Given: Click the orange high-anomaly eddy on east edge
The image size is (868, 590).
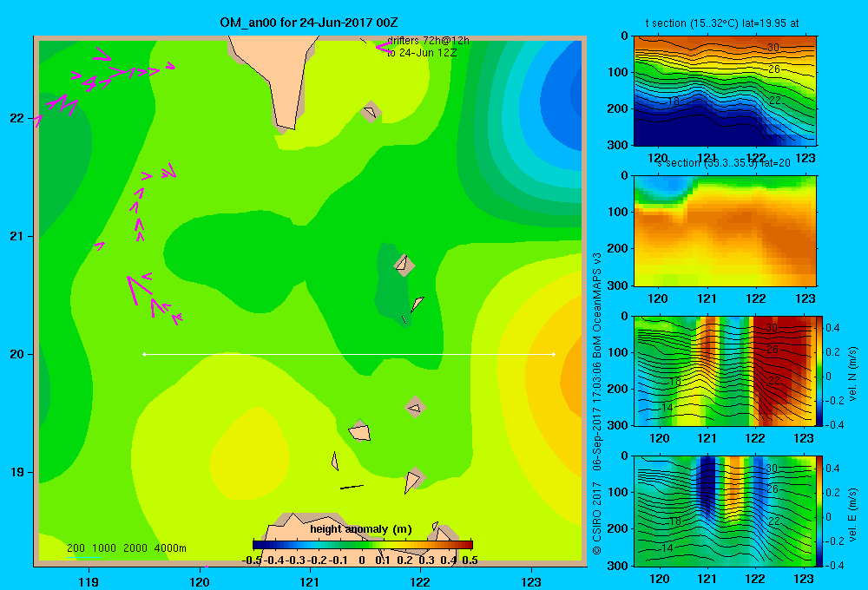Looking at the screenshot, I should [x=570, y=379].
